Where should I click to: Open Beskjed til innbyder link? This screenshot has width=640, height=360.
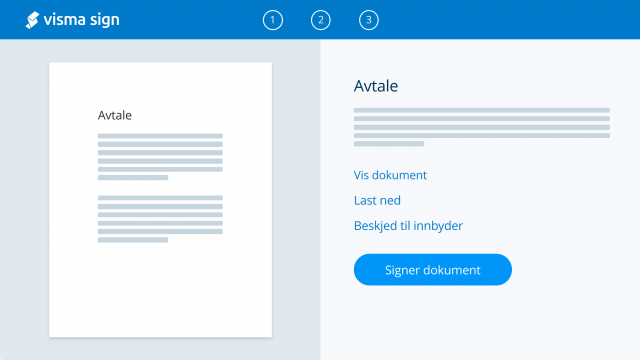click(x=408, y=226)
